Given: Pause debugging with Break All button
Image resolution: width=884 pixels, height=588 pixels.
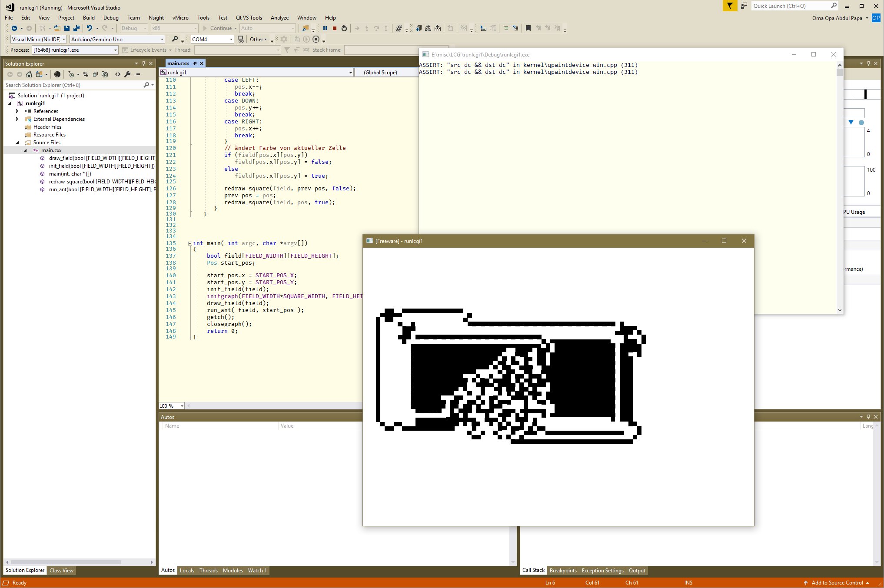Looking at the screenshot, I should (x=325, y=28).
